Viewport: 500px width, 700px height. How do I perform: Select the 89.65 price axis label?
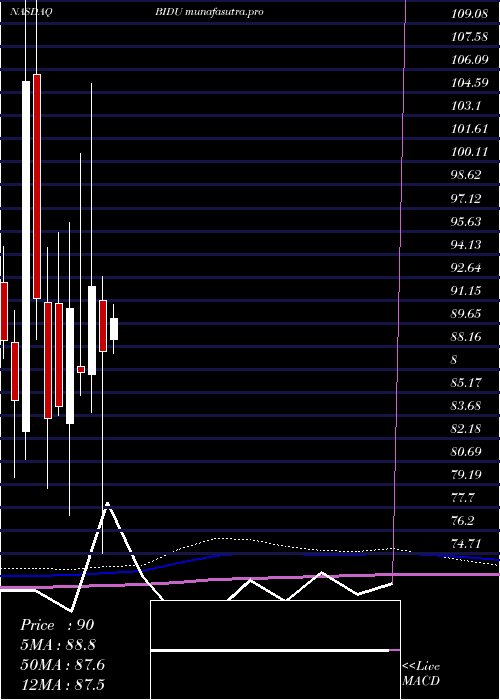pos(467,314)
